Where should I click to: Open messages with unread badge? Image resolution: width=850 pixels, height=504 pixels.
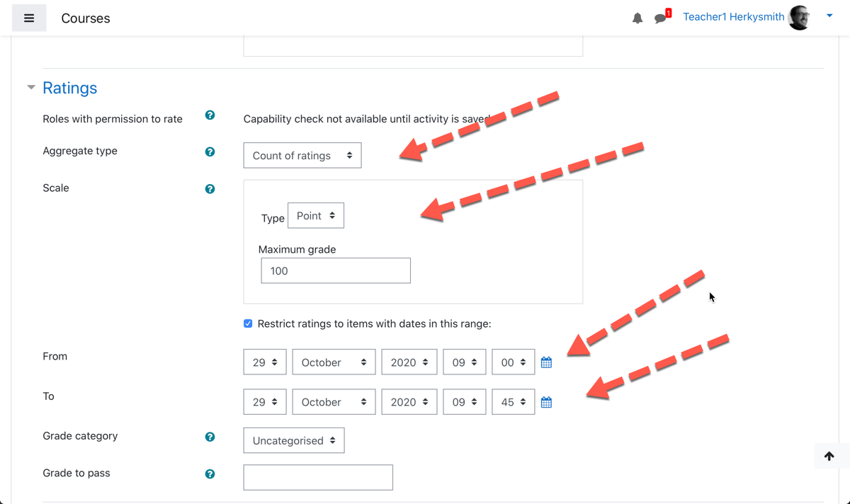[662, 17]
